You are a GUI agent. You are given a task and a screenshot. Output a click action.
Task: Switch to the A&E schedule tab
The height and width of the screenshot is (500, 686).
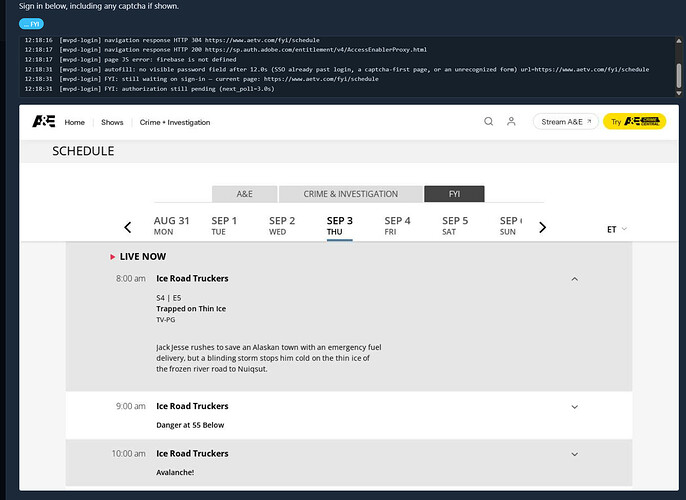(x=245, y=194)
